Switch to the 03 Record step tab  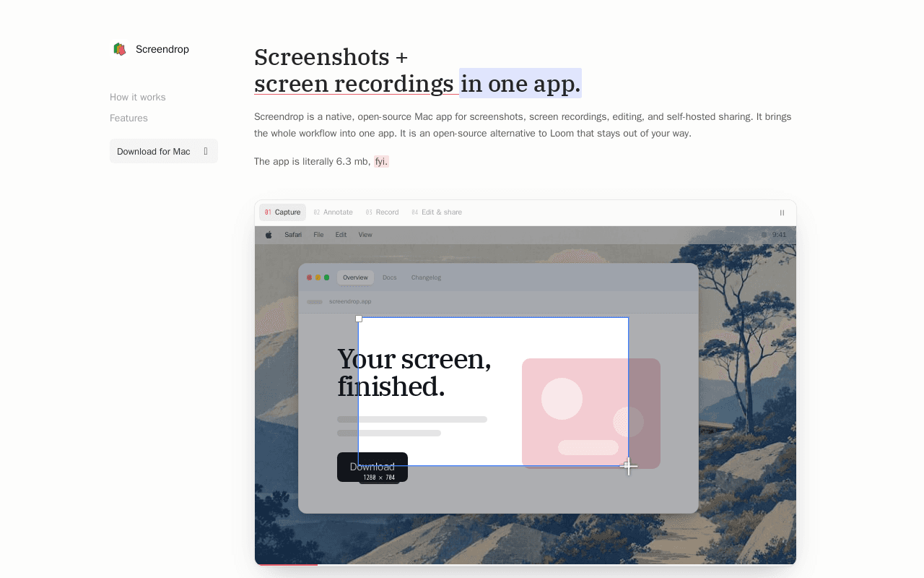383,212
